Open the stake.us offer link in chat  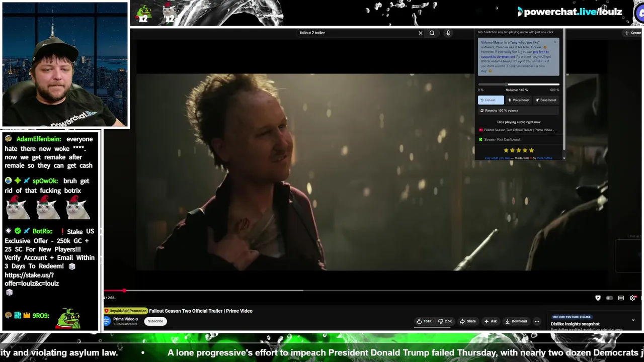coord(32,280)
